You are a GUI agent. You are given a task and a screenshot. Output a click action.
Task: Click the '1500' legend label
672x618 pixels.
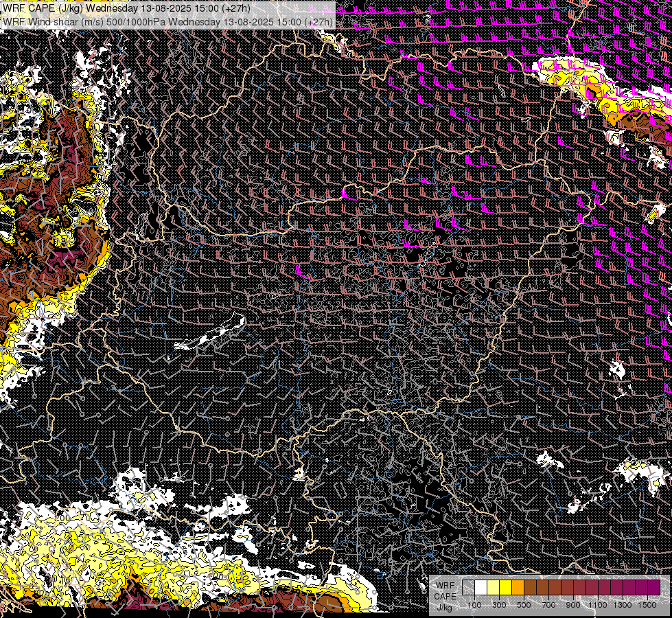click(647, 605)
